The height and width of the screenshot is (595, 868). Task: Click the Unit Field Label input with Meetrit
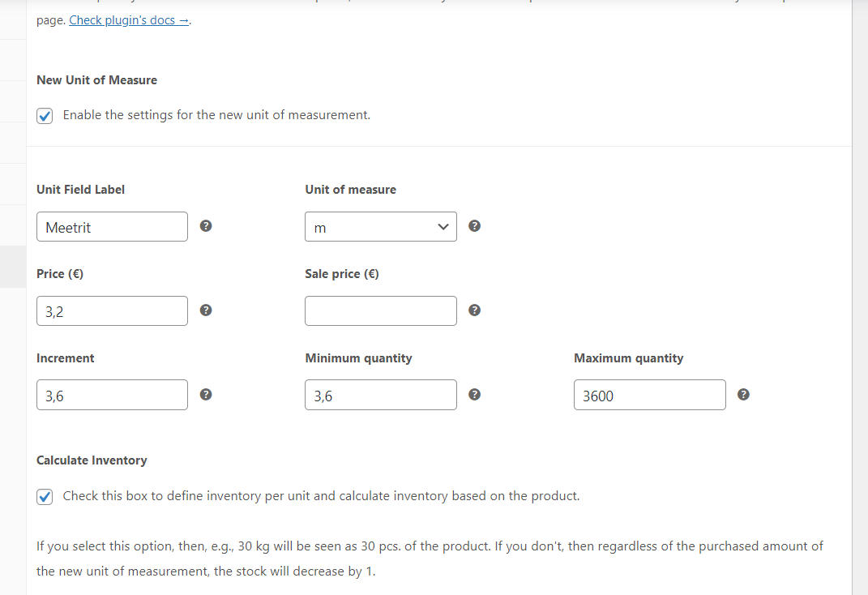(x=113, y=226)
